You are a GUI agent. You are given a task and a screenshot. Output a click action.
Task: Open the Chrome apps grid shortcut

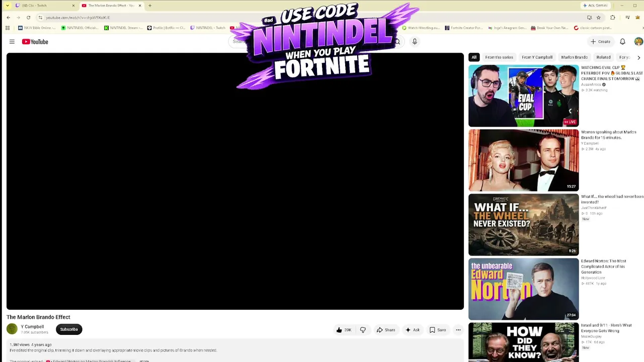[8, 28]
